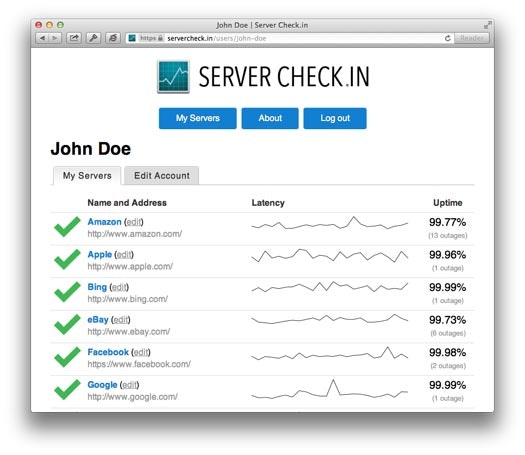Click the blue My Servers button
Viewport: 525px width, 455px height.
click(198, 118)
